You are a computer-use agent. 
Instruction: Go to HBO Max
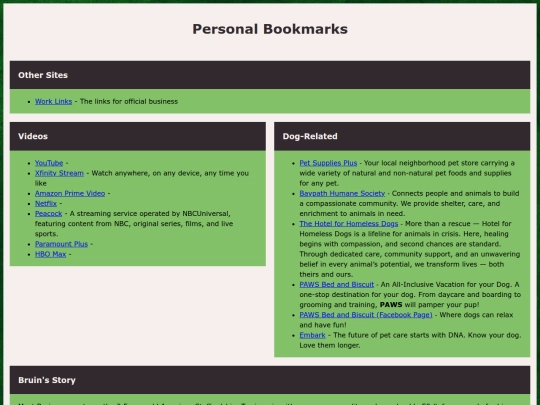(x=50, y=254)
